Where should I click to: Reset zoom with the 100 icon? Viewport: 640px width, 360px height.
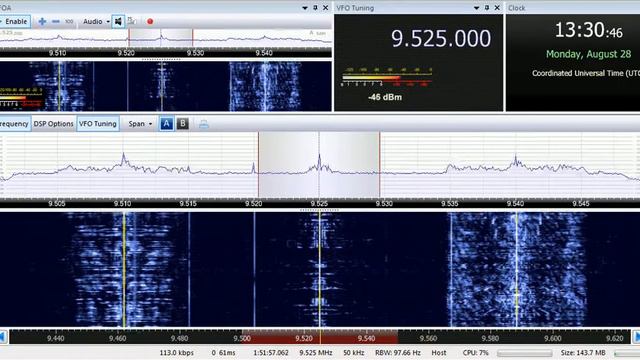[69, 22]
